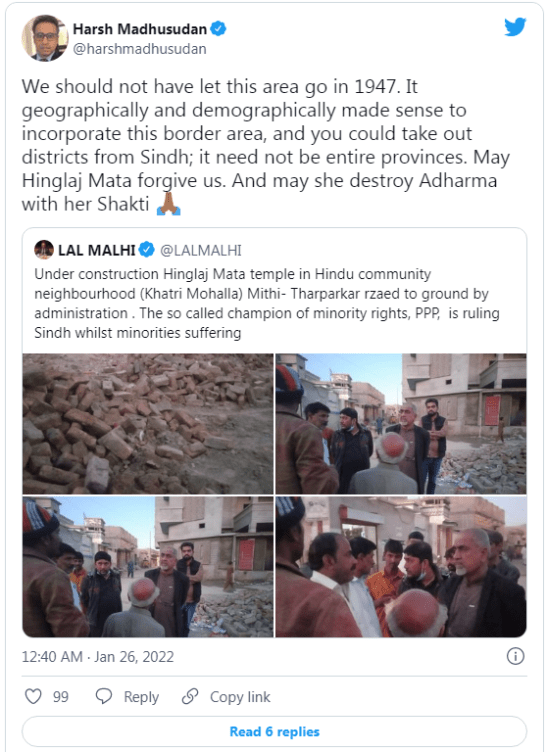The image size is (547, 752).
Task: Open the @LALMALHI handle
Action: click(200, 250)
